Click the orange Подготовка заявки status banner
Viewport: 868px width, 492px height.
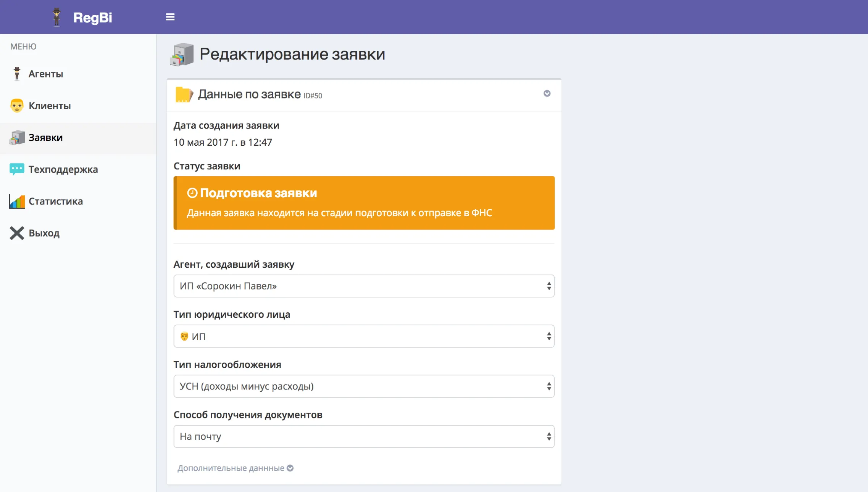pyautogui.click(x=363, y=203)
